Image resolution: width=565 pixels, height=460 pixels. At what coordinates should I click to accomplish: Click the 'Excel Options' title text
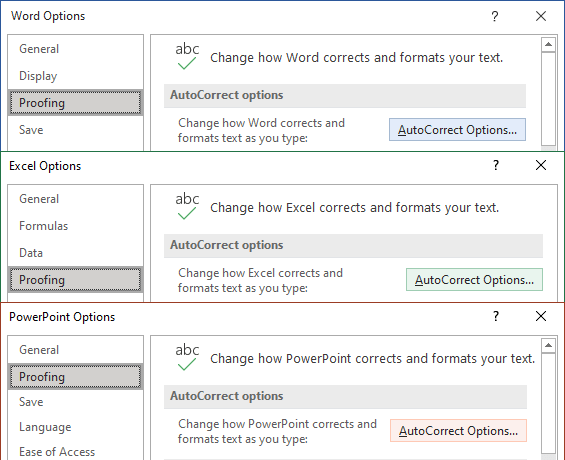(45, 166)
